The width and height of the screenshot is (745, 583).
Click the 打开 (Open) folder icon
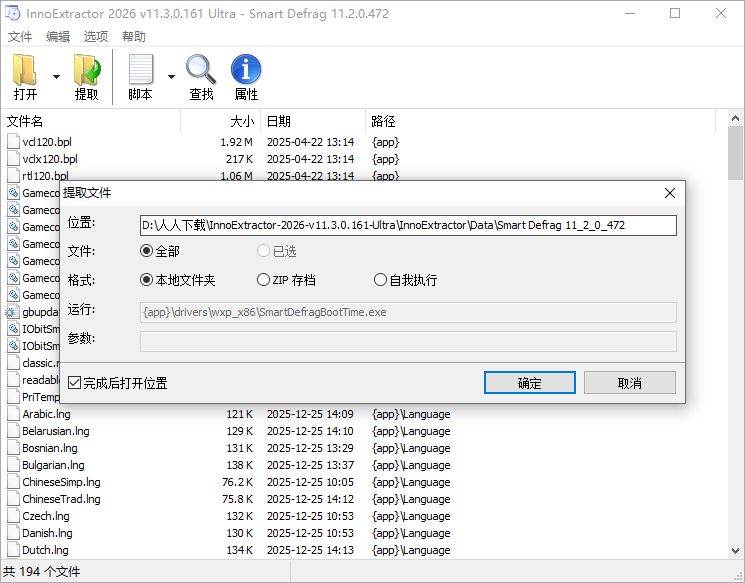tap(25, 70)
